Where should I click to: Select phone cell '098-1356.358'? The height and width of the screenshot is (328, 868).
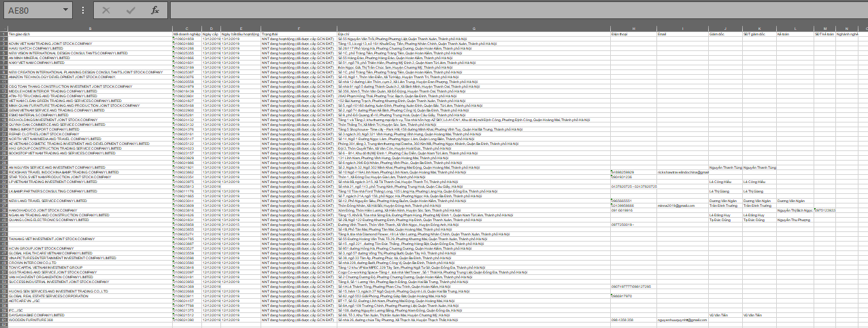coord(633,321)
